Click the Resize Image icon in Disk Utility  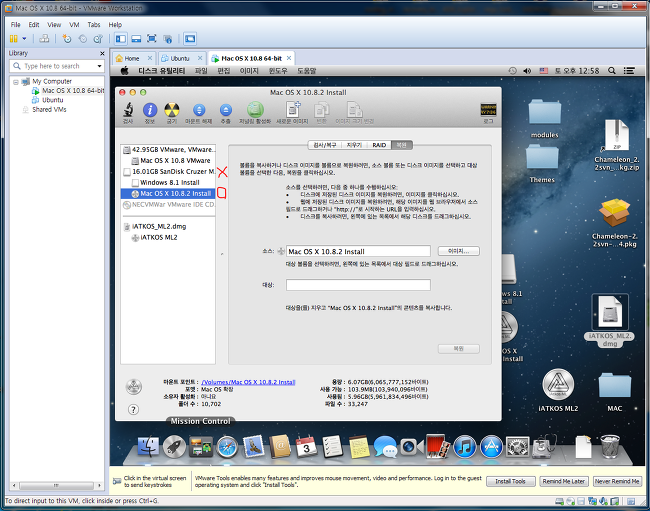354,110
